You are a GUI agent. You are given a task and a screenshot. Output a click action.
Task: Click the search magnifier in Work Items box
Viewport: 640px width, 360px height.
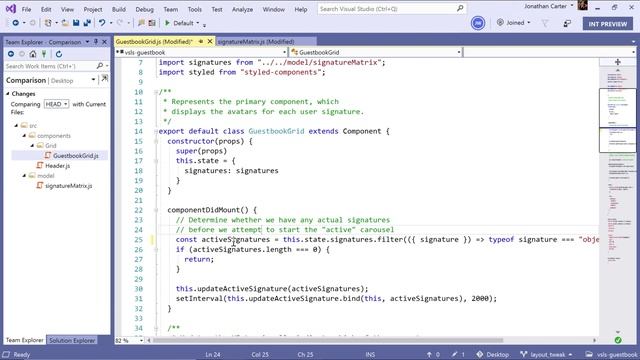coord(100,66)
